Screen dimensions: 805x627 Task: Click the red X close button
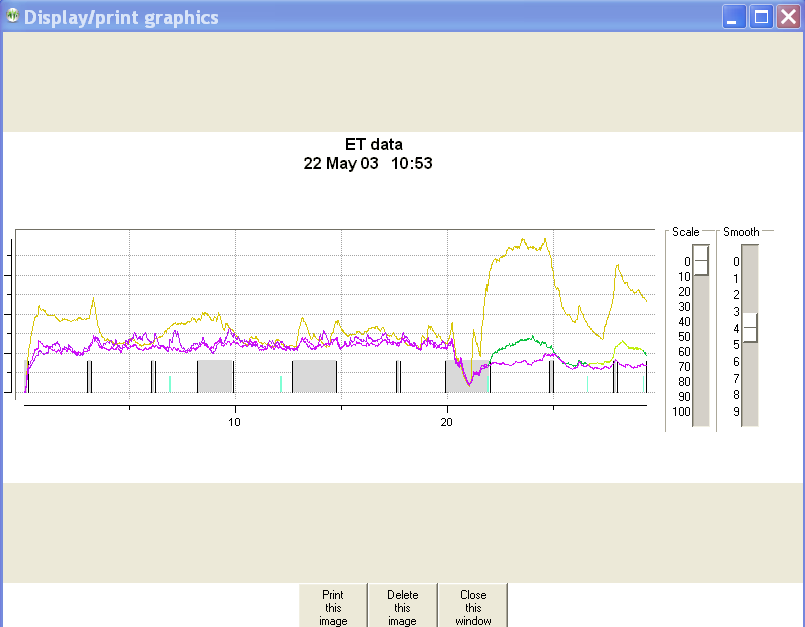coord(788,17)
